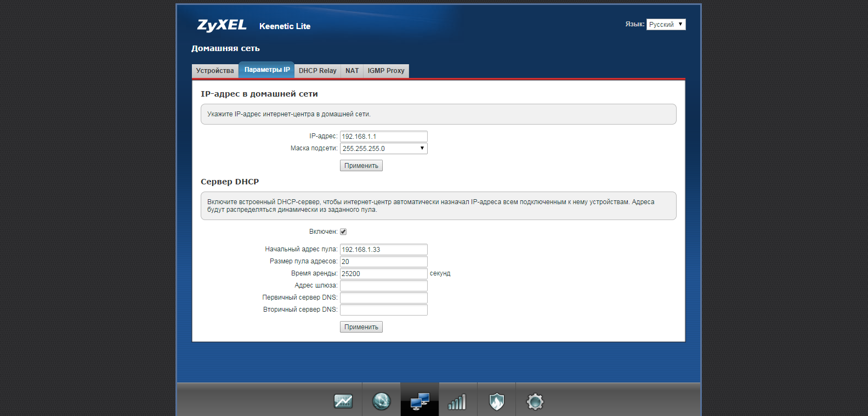Apply the DHCP server settings
The width and height of the screenshot is (868, 416).
(361, 327)
